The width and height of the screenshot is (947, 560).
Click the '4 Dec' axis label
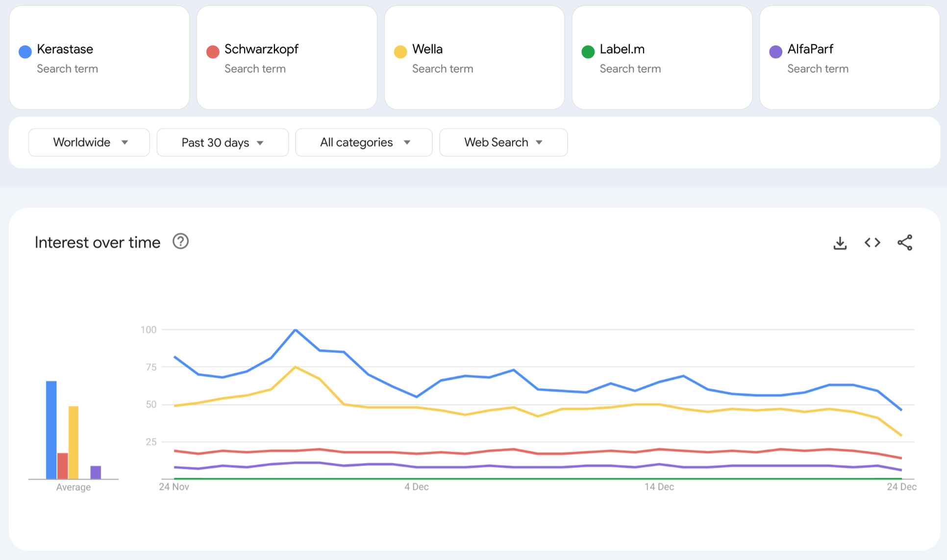pos(417,487)
